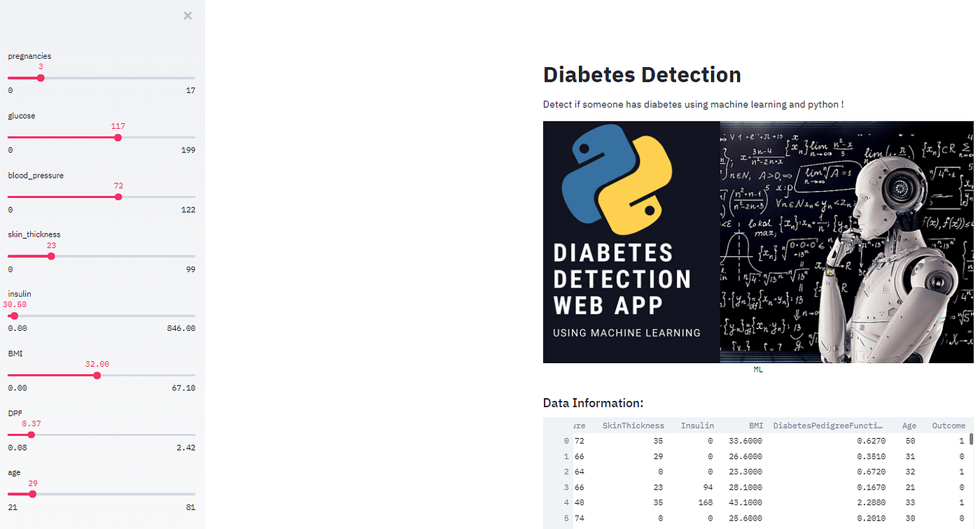The height and width of the screenshot is (529, 980).
Task: Grab the DPF slider handle
Action: 30,435
